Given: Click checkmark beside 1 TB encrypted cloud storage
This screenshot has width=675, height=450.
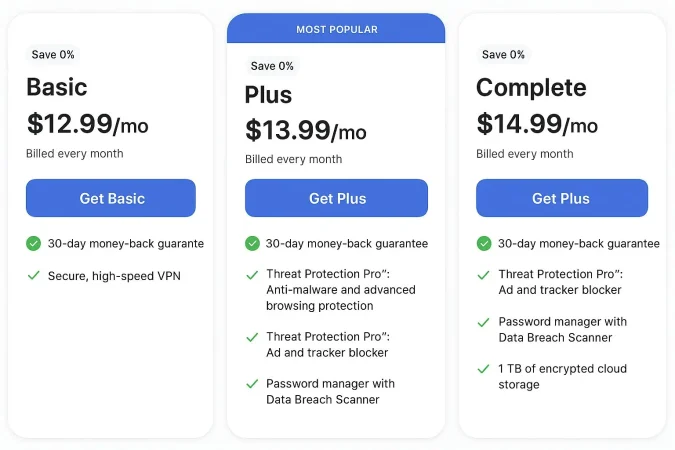Looking at the screenshot, I should [484, 369].
